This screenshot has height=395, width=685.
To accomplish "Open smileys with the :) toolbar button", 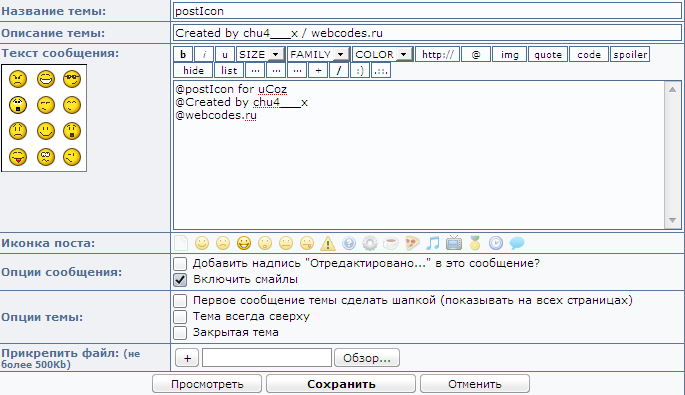I will (360, 70).
